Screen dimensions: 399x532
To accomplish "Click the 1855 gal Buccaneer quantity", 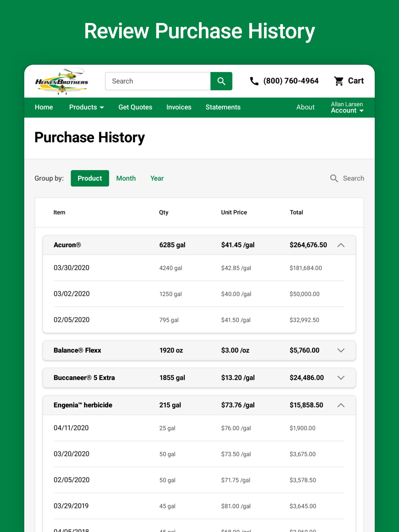I will tap(172, 378).
